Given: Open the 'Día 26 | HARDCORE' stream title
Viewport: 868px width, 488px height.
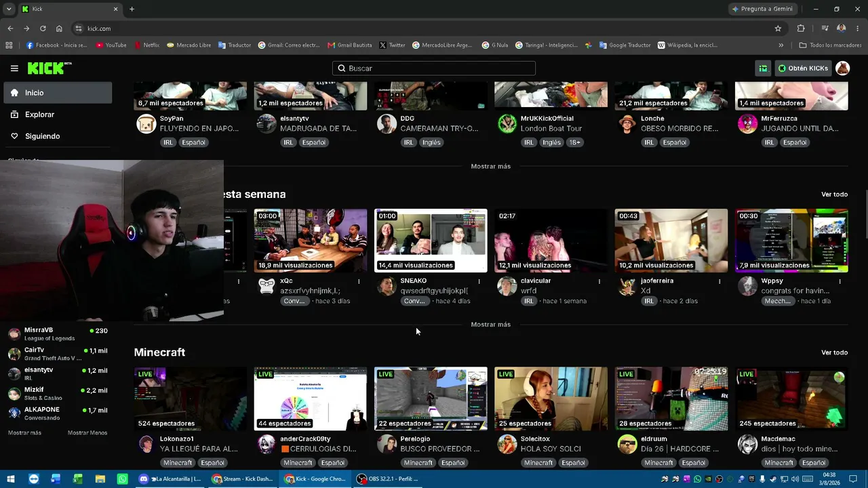Looking at the screenshot, I should coord(680,449).
